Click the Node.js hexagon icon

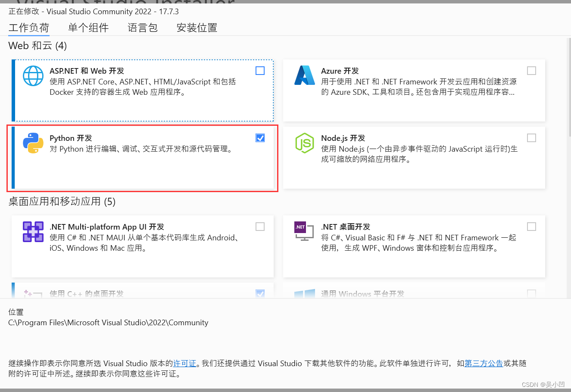pyautogui.click(x=305, y=143)
